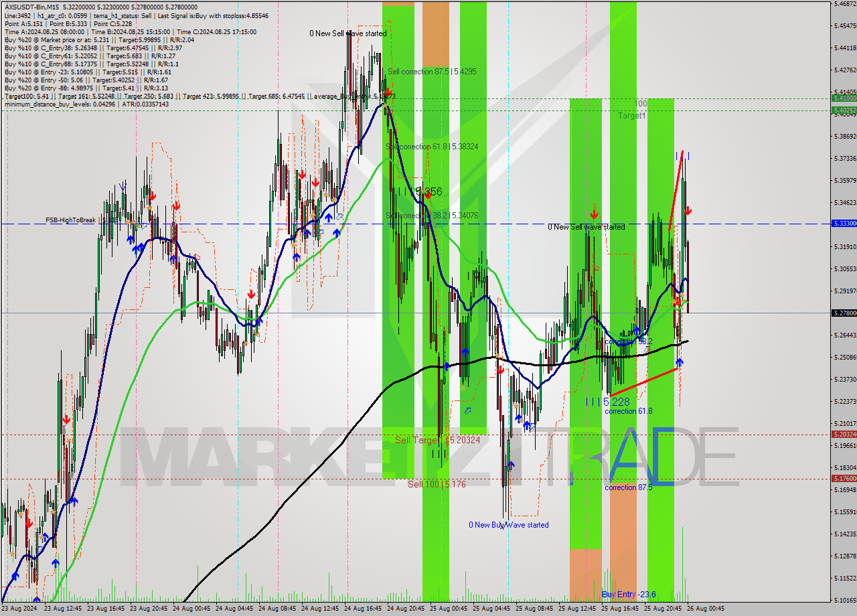The height and width of the screenshot is (616, 857).
Task: Click the Buy %20 @ Market price line
Action: (100, 40)
